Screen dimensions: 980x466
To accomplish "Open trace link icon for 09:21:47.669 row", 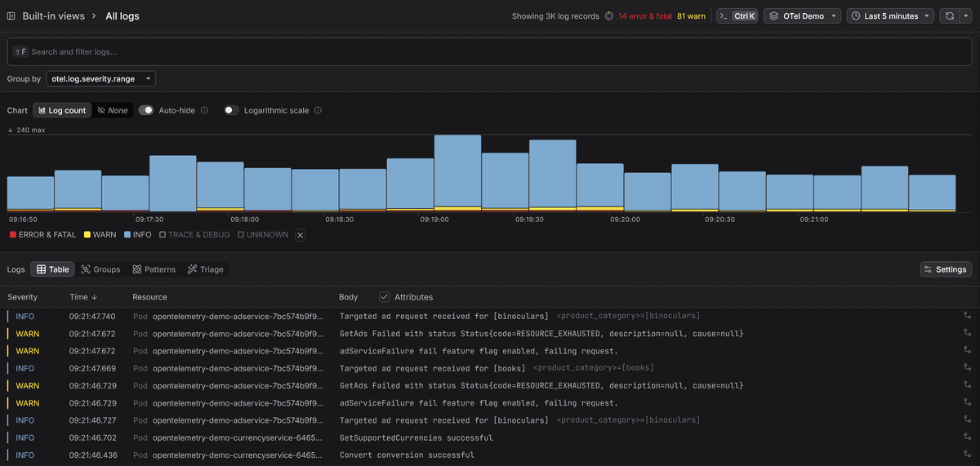I will point(968,368).
